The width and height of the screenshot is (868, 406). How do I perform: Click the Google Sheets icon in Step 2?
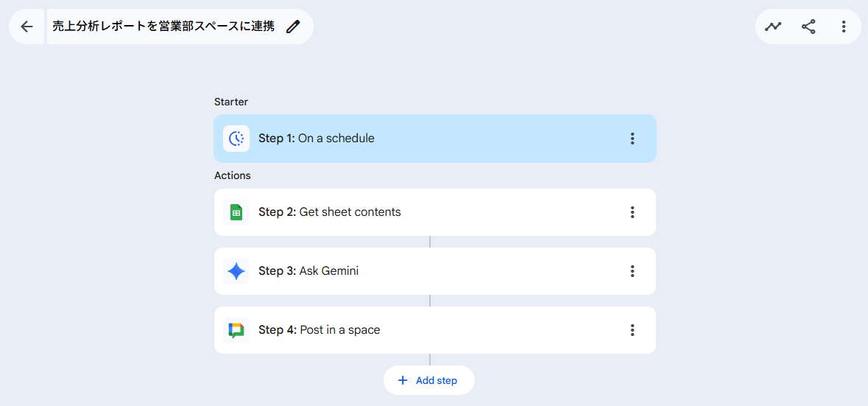[x=236, y=212]
